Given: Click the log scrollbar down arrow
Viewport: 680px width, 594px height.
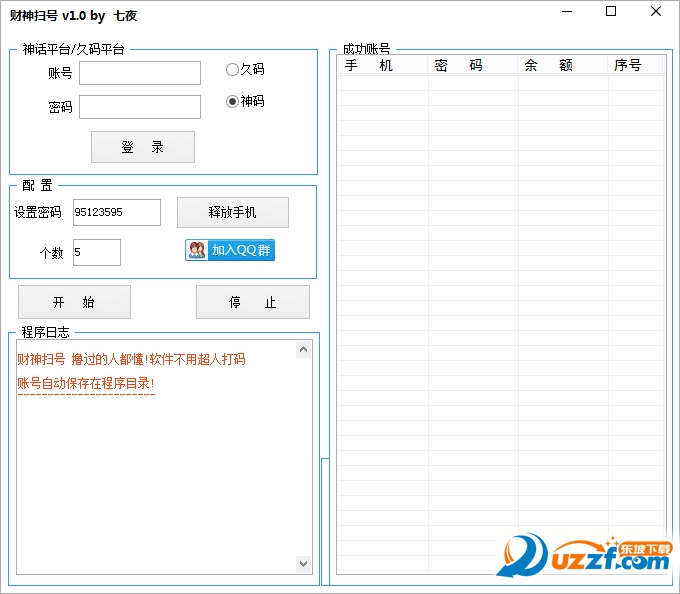Looking at the screenshot, I should (x=304, y=564).
